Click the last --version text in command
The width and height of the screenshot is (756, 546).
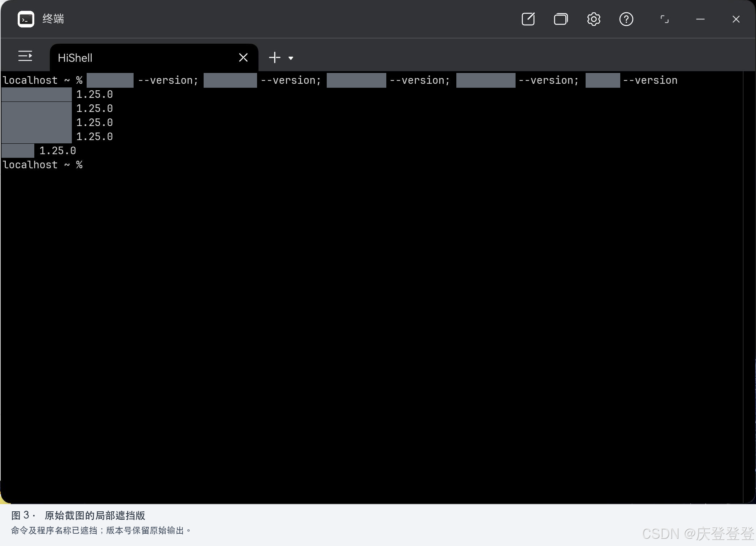650,80
